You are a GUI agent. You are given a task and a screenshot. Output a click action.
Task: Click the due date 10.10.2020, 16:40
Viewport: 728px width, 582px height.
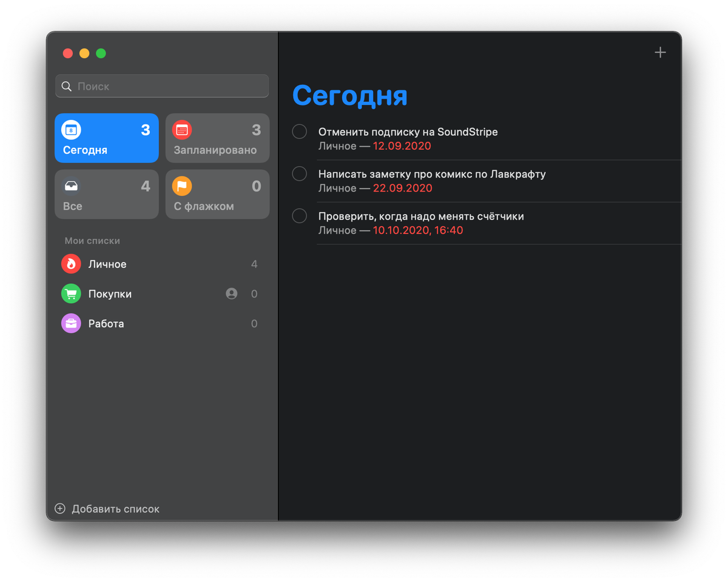[418, 230]
